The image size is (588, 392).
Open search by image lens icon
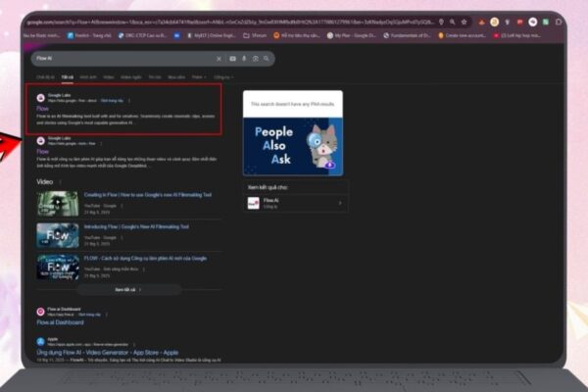coord(256,59)
